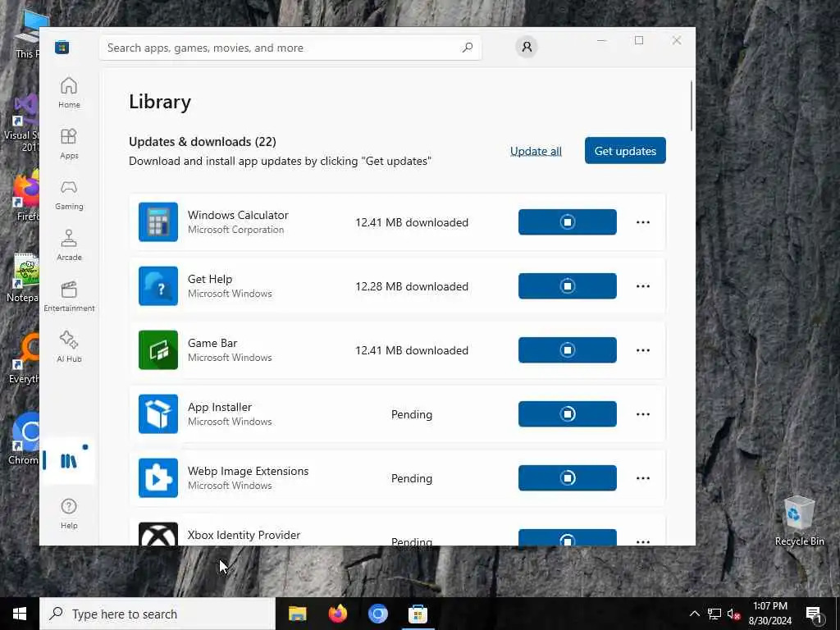Open Chromium from the taskbar
This screenshot has width=840, height=630.
pyautogui.click(x=377, y=614)
